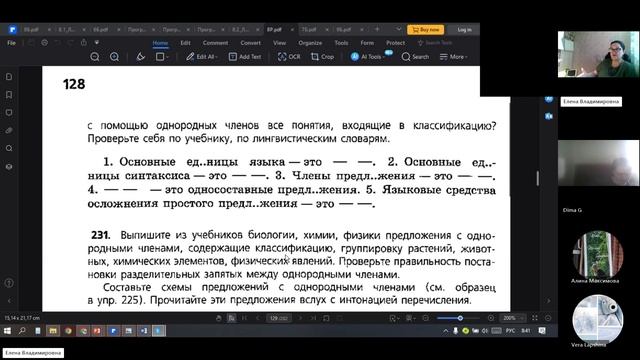The height and width of the screenshot is (360, 640).
Task: Select the hand tool in the status bar
Action: click(219, 318)
